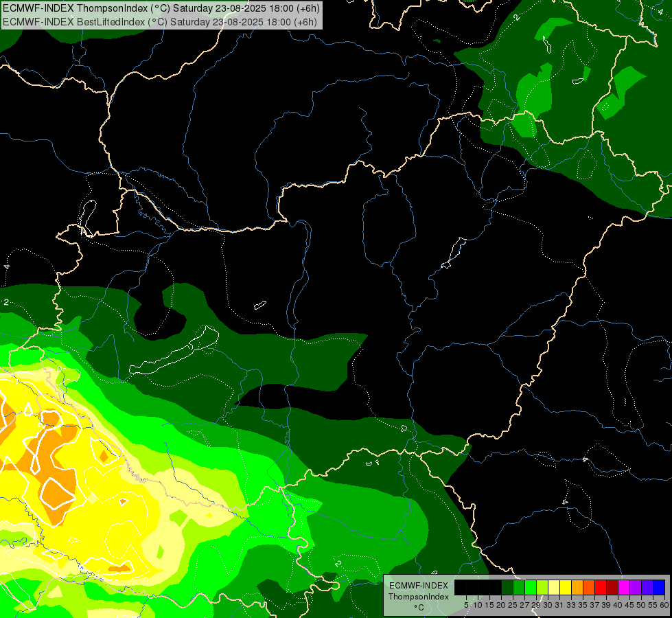
Task: Select the purple 45–50 legend swatch
Action: [x=636, y=587]
